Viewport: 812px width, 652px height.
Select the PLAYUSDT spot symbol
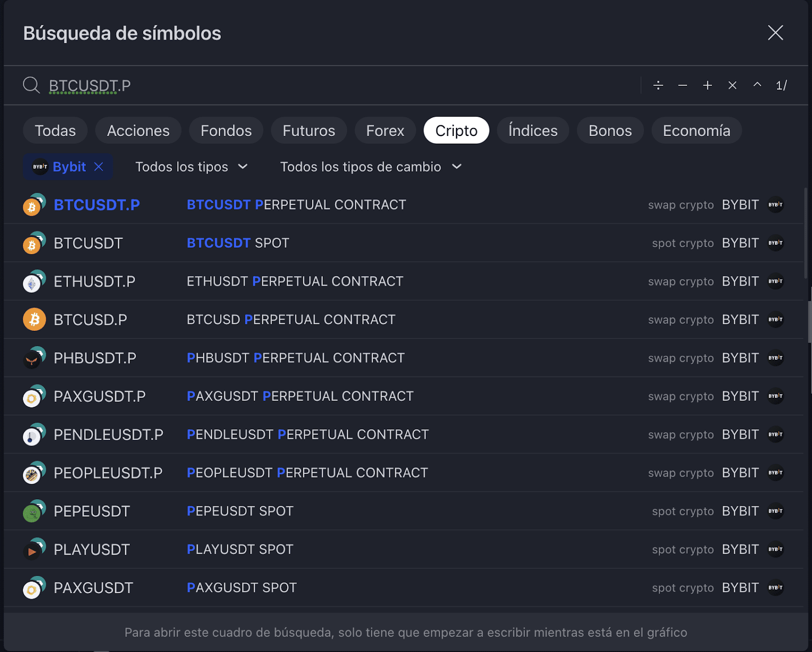coord(92,550)
